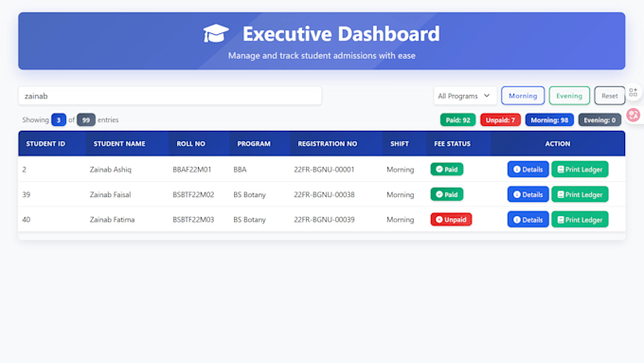The image size is (644, 363).
Task: Click registration number 22FR-BGNU-00039
Action: 324,220
